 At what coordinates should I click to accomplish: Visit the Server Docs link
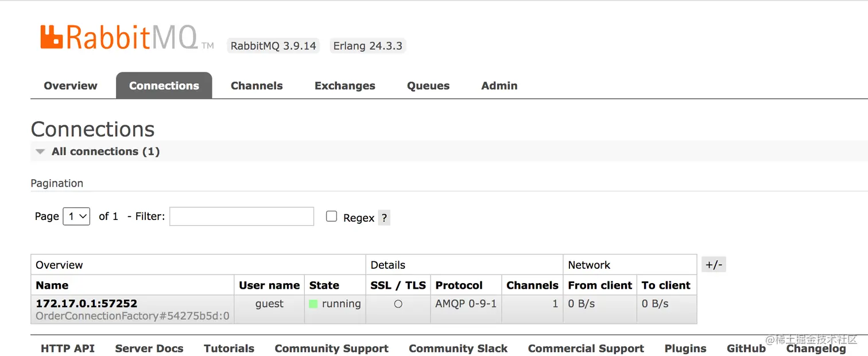click(149, 349)
